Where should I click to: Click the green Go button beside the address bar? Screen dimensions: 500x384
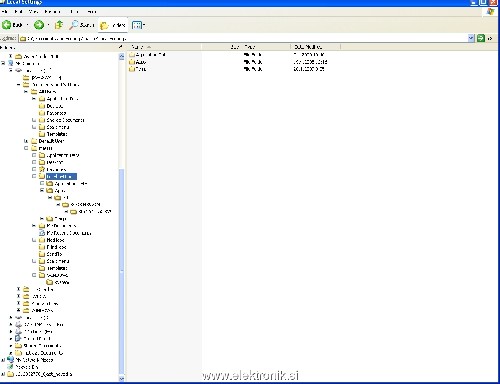pyautogui.click(x=481, y=38)
